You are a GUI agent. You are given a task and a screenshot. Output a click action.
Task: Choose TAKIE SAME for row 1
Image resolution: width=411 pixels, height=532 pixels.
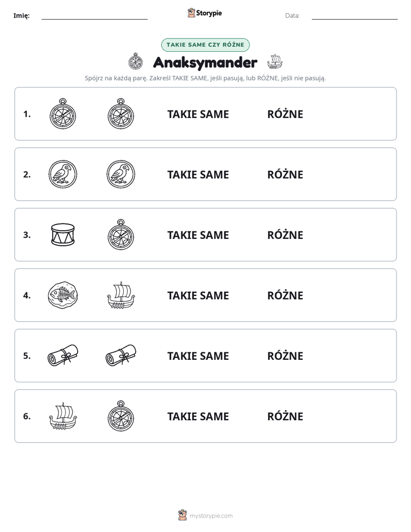click(198, 115)
